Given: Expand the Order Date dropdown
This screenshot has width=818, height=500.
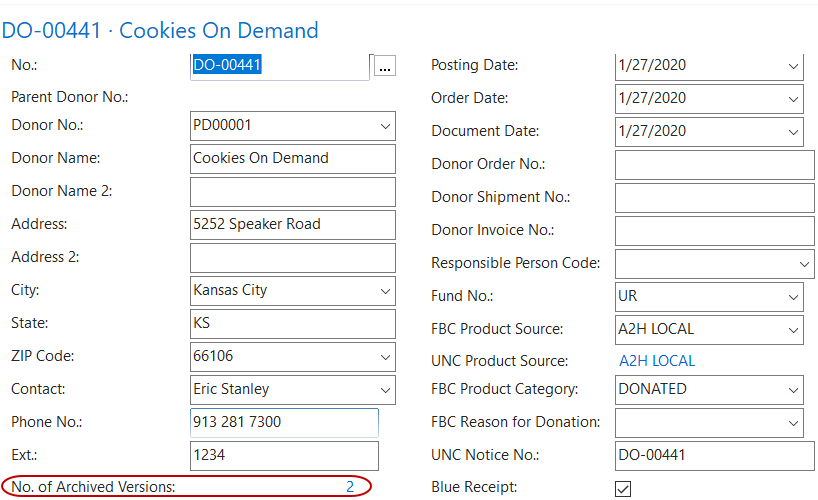Looking at the screenshot, I should tap(793, 99).
